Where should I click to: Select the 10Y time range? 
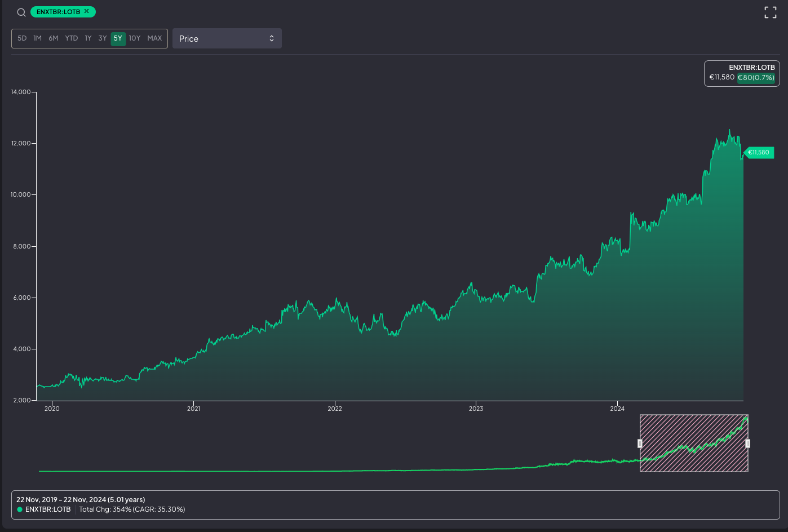pos(135,38)
